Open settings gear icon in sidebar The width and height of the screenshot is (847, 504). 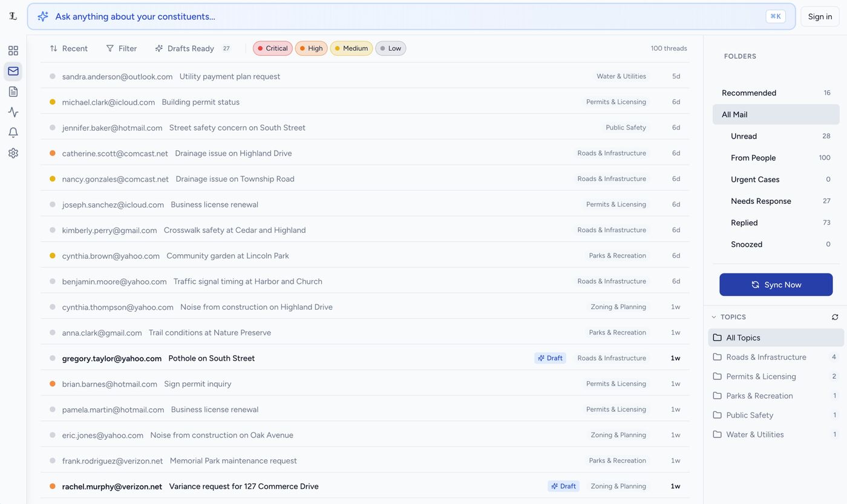13,153
